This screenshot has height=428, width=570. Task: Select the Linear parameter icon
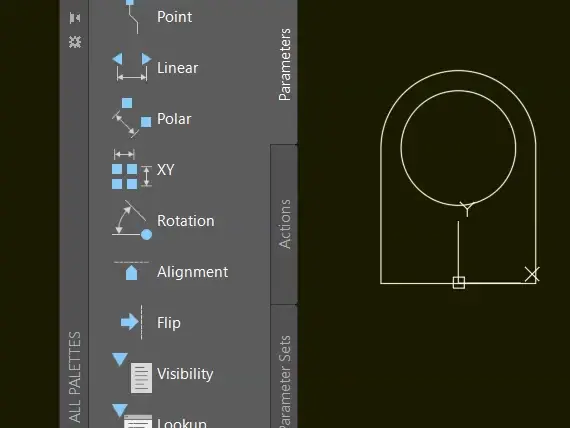pos(132,68)
